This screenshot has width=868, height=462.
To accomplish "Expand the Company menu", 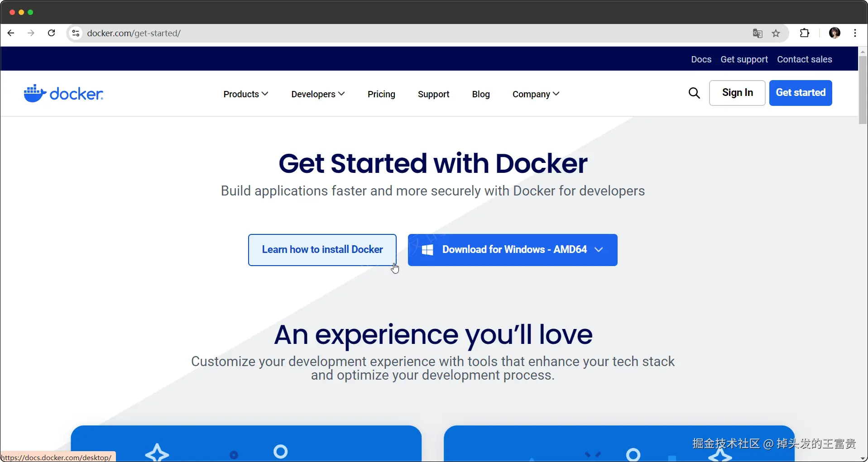I will 536,94.
